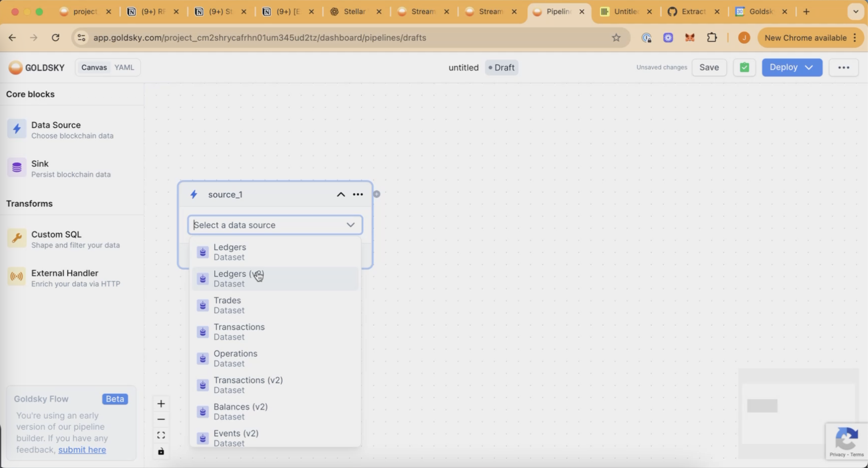Click the Sink block icon
Screen dimensions: 868x468
pyautogui.click(x=17, y=167)
